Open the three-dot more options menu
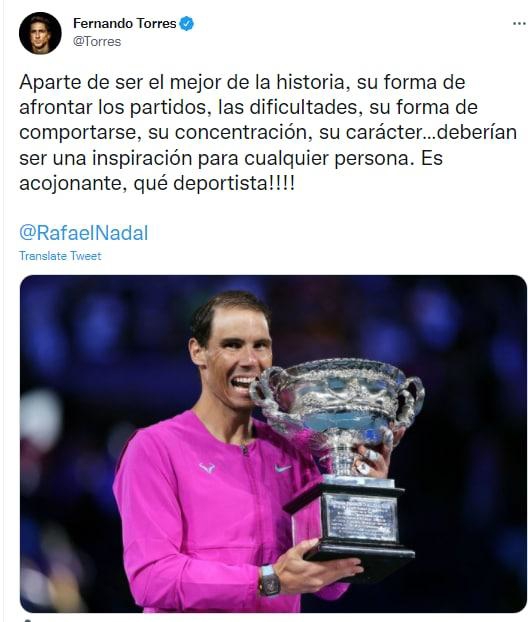Screen dimensions: 528x622 519,24
